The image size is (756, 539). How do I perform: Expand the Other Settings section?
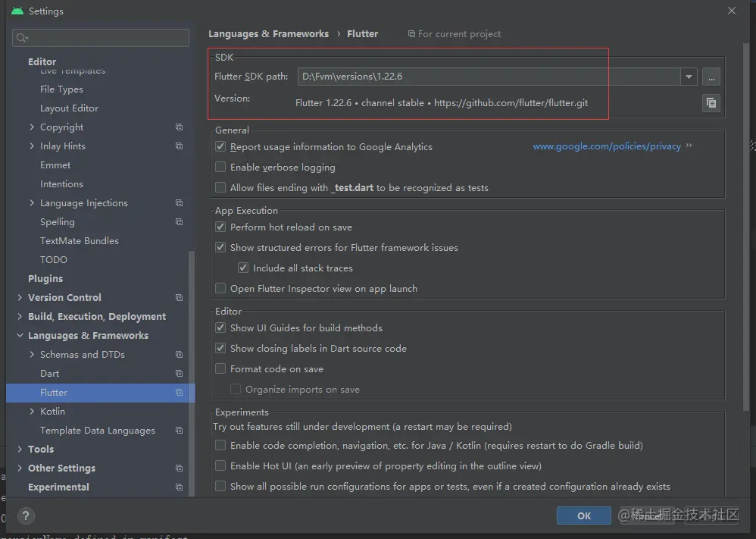[20, 468]
